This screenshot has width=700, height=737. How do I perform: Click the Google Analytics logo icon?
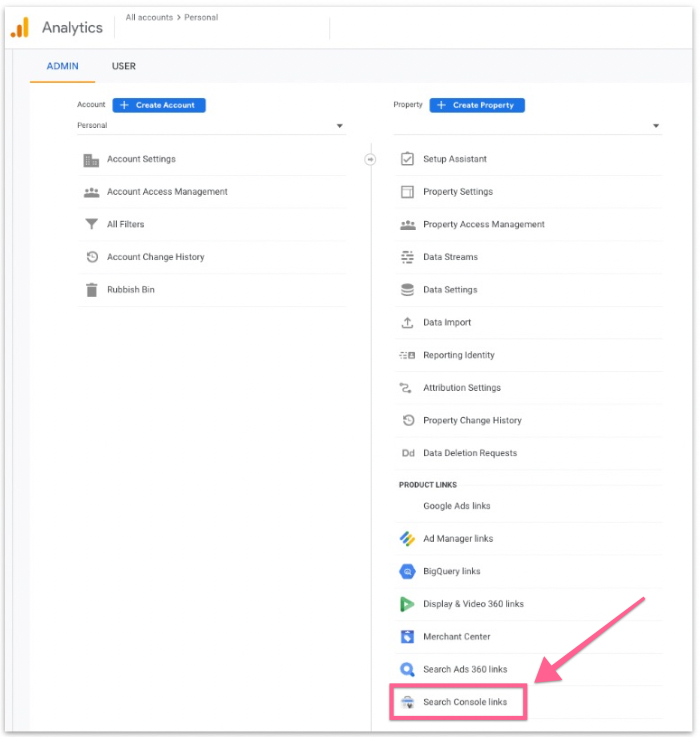pos(20,27)
